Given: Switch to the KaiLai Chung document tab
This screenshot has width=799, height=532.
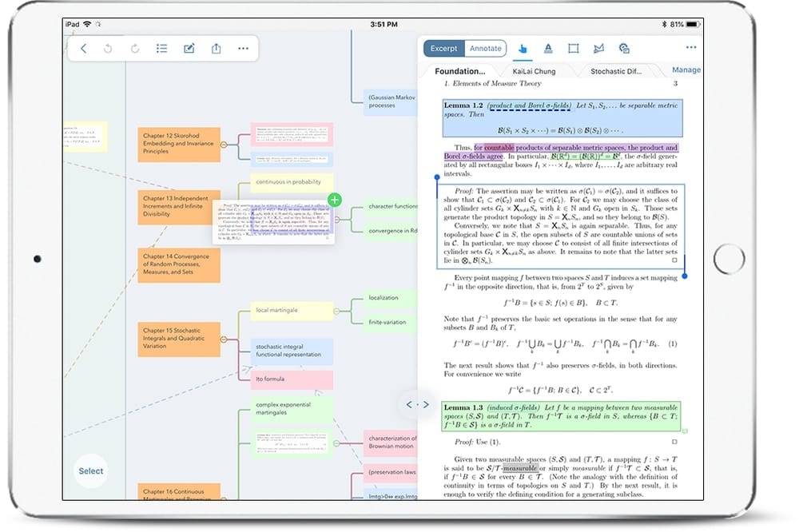Looking at the screenshot, I should click(x=539, y=71).
